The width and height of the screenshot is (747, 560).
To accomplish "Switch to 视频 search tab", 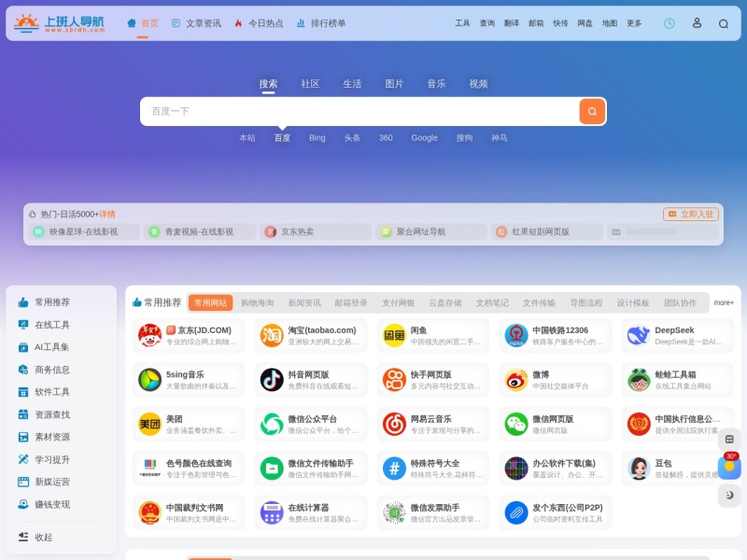I will click(478, 84).
